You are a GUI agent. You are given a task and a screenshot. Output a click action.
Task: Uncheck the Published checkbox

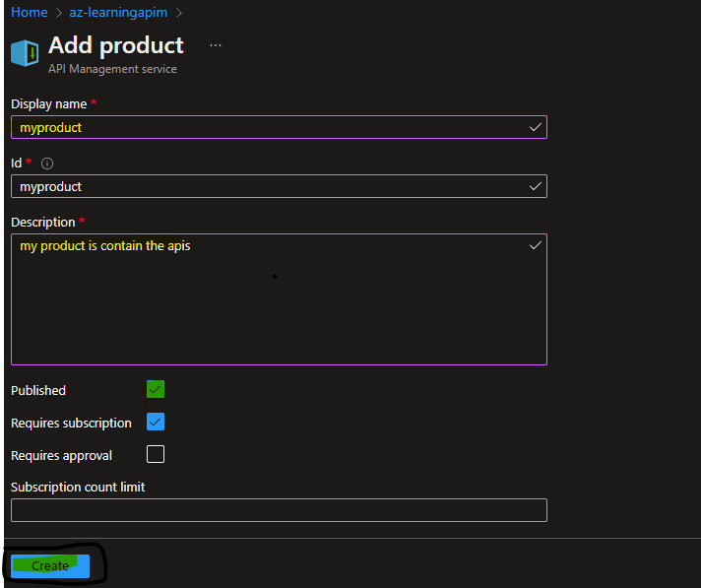pyautogui.click(x=156, y=390)
